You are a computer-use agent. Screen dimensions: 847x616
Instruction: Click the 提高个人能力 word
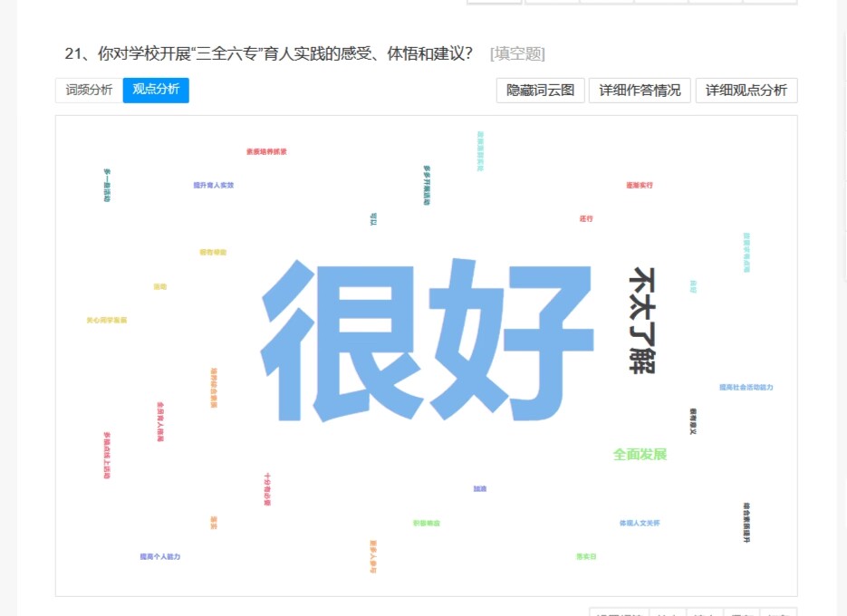[x=160, y=556]
